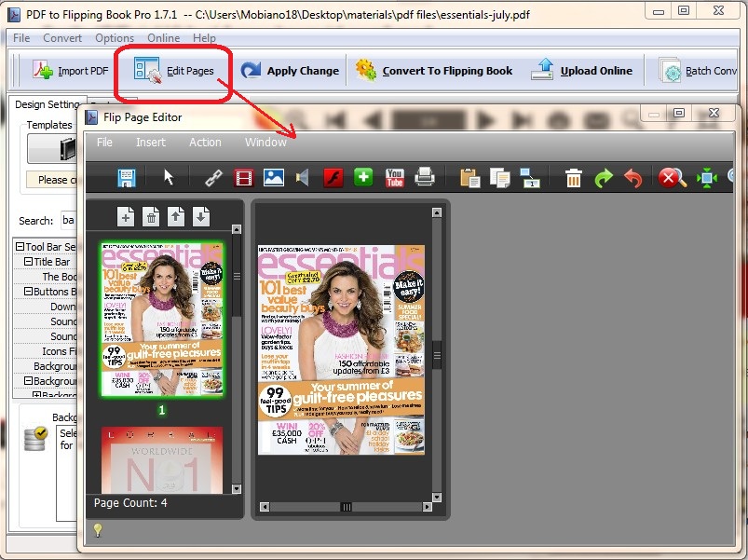The height and width of the screenshot is (560, 748).
Task: Click page view horizontal scrollbar right arrow
Action: pos(427,507)
